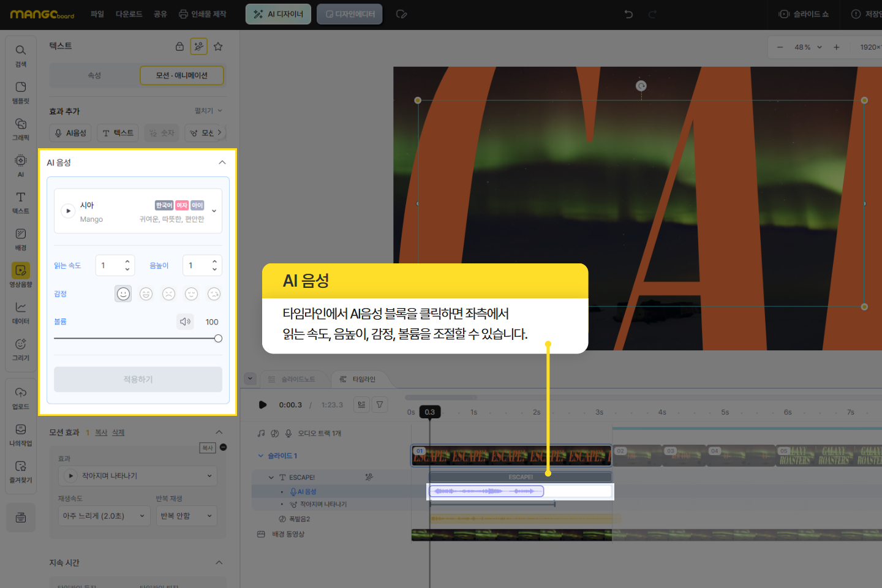
Task: Click the undo arrow in top bar
Action: click(x=628, y=14)
